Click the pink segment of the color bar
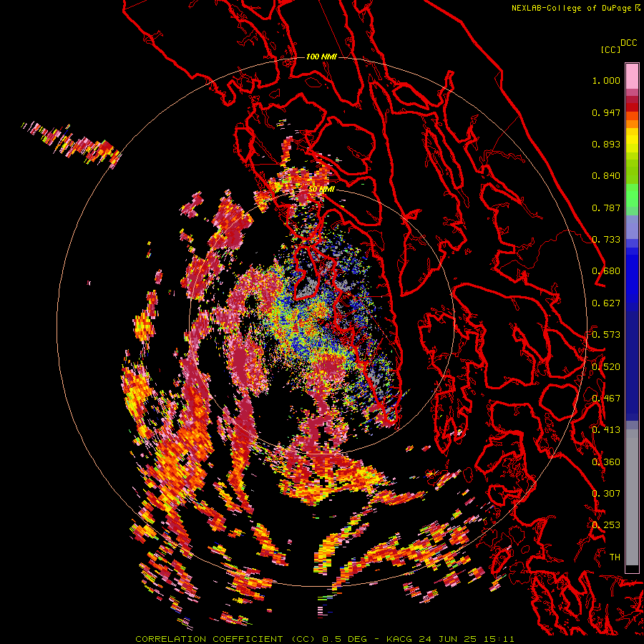The width and height of the screenshot is (644, 644). click(632, 76)
